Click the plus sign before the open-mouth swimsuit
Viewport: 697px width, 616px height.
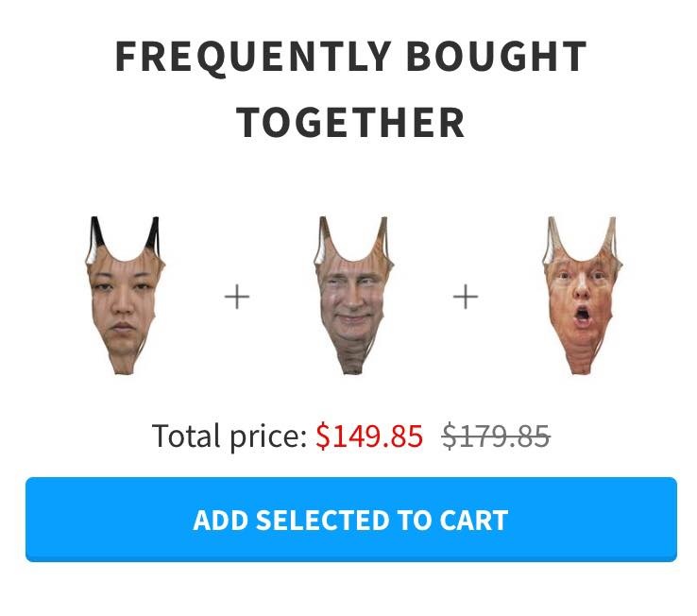point(466,297)
